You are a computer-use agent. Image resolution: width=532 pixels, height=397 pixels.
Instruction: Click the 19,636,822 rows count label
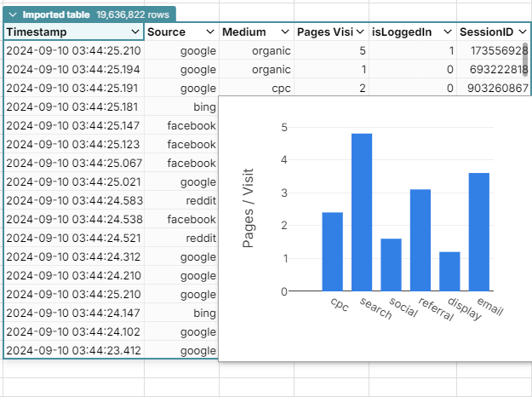[x=133, y=15]
